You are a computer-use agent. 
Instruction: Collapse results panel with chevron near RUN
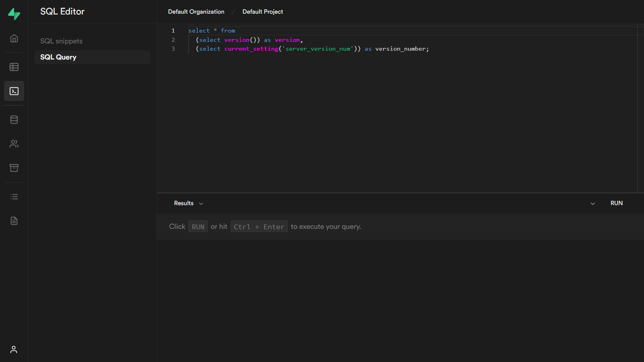tap(592, 204)
